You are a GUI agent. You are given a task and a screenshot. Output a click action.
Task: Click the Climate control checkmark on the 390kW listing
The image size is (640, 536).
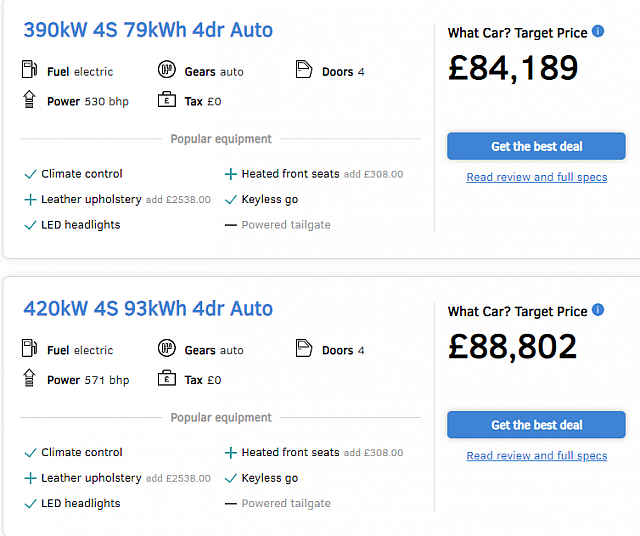click(x=30, y=174)
